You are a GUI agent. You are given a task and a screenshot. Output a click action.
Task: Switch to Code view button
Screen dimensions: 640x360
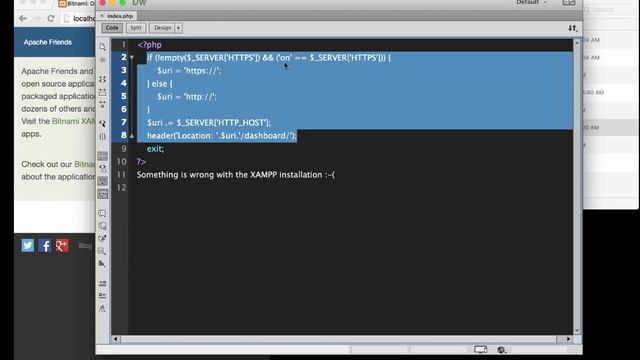pos(112,28)
